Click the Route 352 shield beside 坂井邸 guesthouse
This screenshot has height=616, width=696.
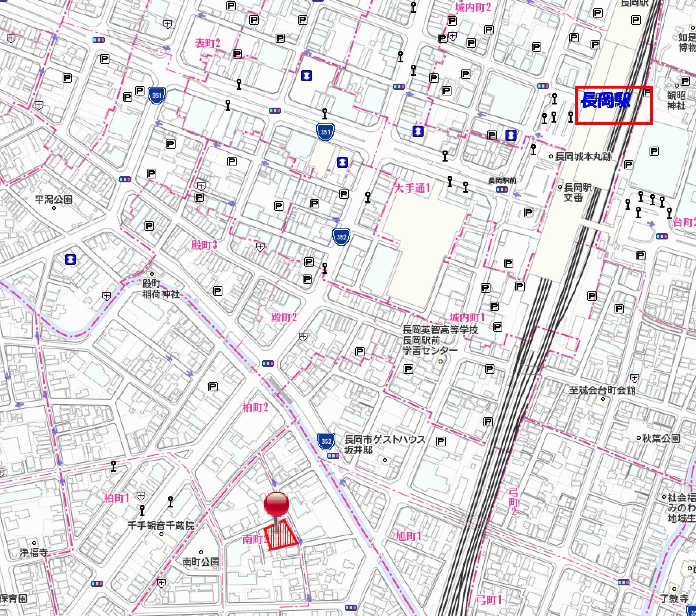pyautogui.click(x=326, y=441)
